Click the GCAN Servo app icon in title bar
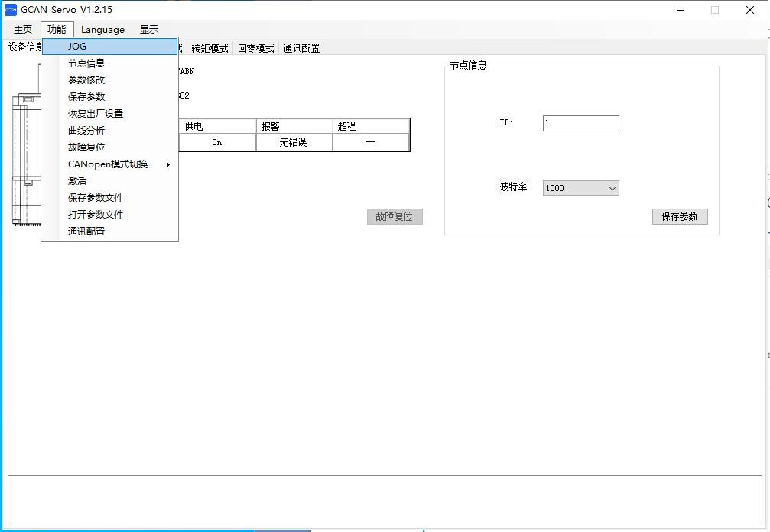The height and width of the screenshot is (532, 770). (11, 10)
